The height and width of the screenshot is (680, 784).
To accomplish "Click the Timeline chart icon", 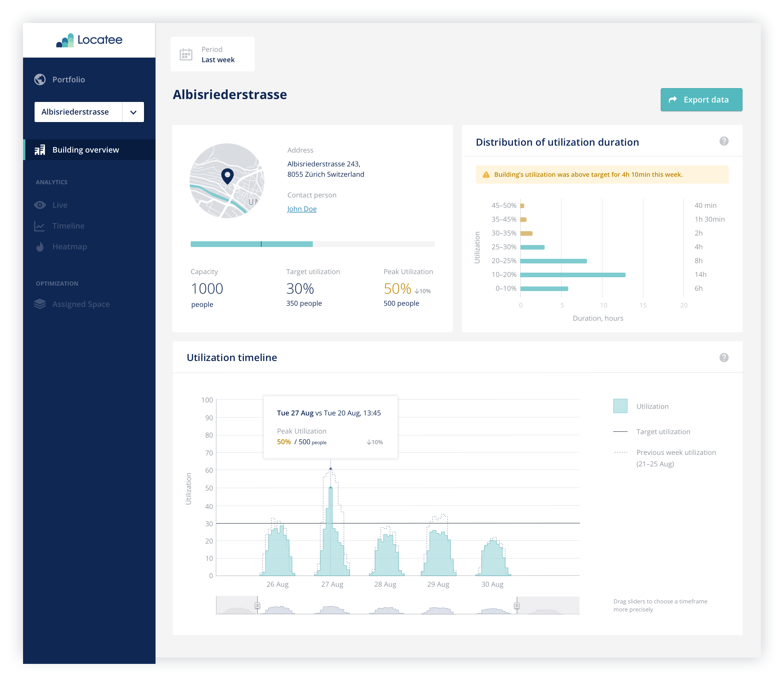I will click(x=40, y=226).
